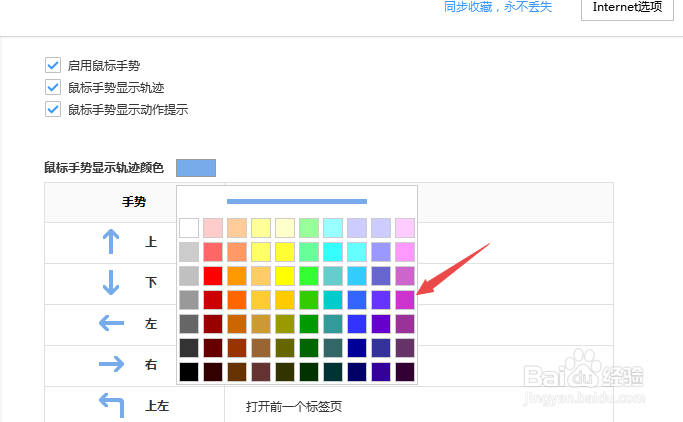Click the Internet选项 button

coord(627,8)
